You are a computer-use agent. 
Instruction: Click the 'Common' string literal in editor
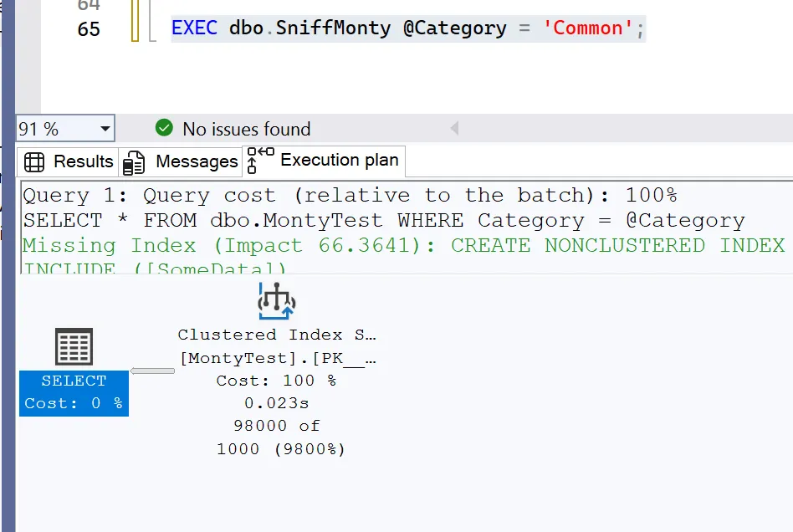click(x=588, y=28)
